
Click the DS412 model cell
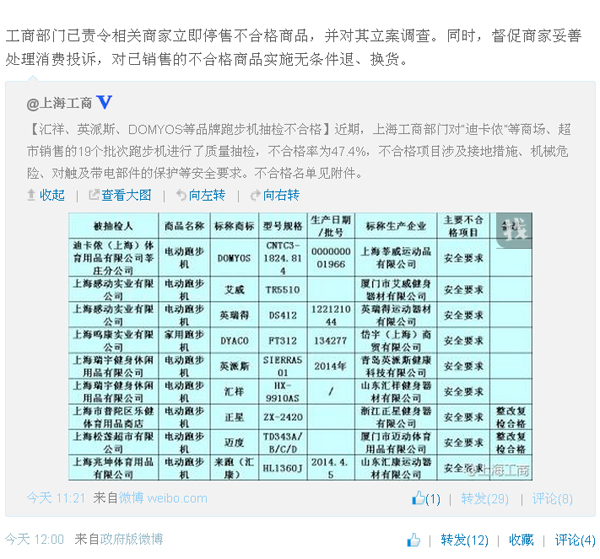point(283,315)
